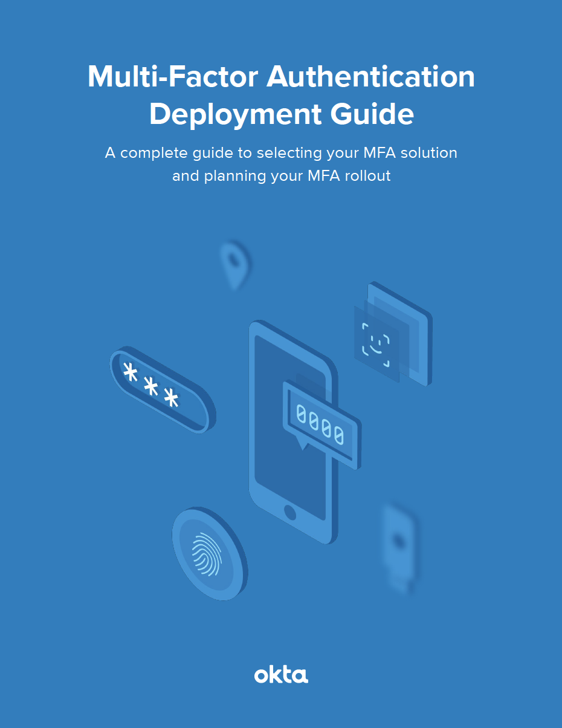Open the one-time passcode speech bubble
The width and height of the screenshot is (562, 728).
coord(321,423)
